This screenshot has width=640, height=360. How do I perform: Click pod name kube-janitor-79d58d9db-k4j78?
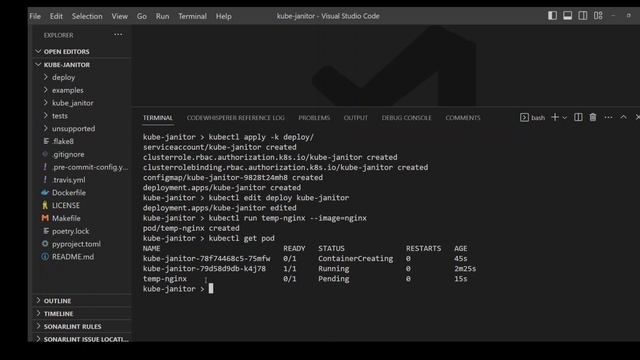[x=204, y=269]
